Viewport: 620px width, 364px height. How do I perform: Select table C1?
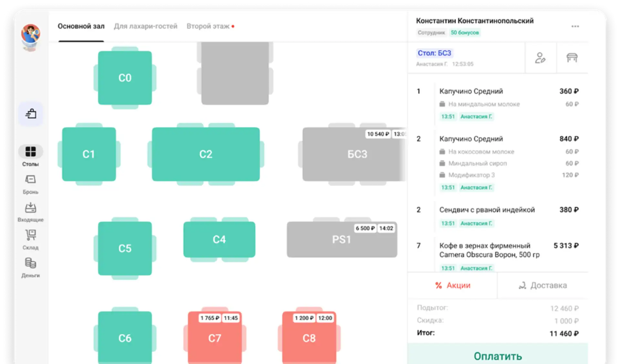[89, 154]
